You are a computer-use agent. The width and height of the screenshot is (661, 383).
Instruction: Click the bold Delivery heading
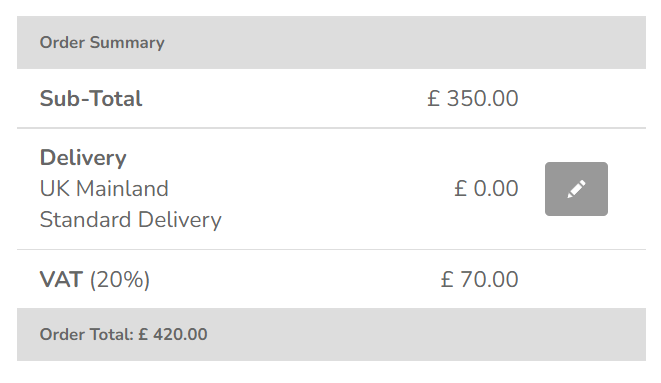(83, 158)
